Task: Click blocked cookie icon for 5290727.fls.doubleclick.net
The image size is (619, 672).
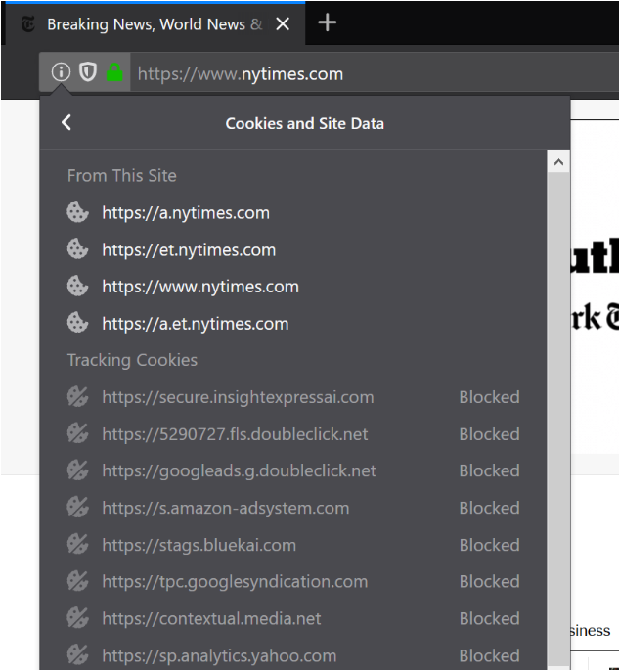Action: tap(77, 433)
